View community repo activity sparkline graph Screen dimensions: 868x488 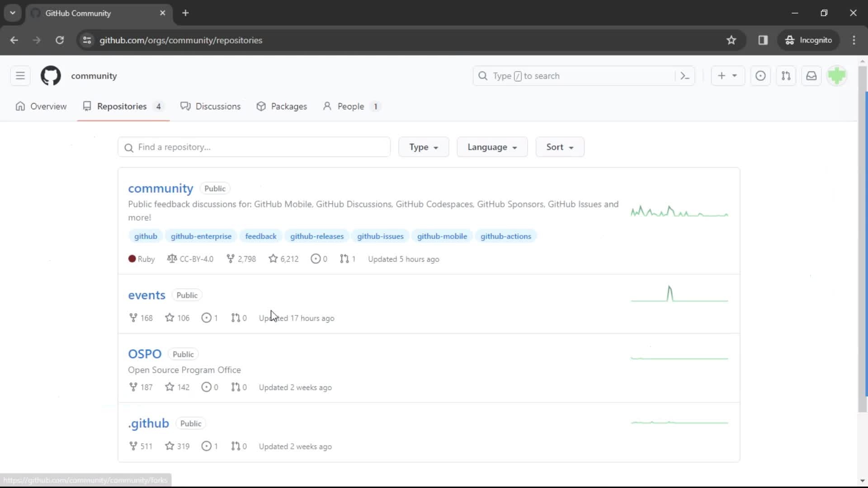(x=679, y=211)
